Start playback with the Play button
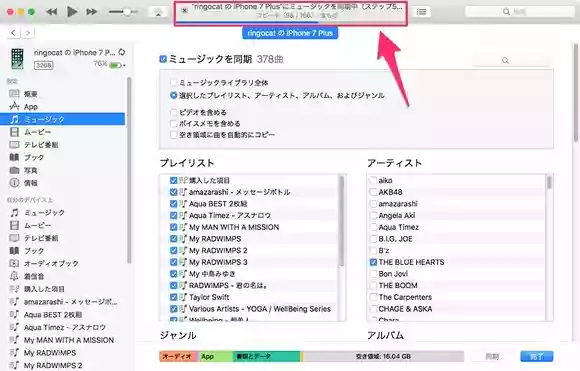 pyautogui.click(x=72, y=12)
